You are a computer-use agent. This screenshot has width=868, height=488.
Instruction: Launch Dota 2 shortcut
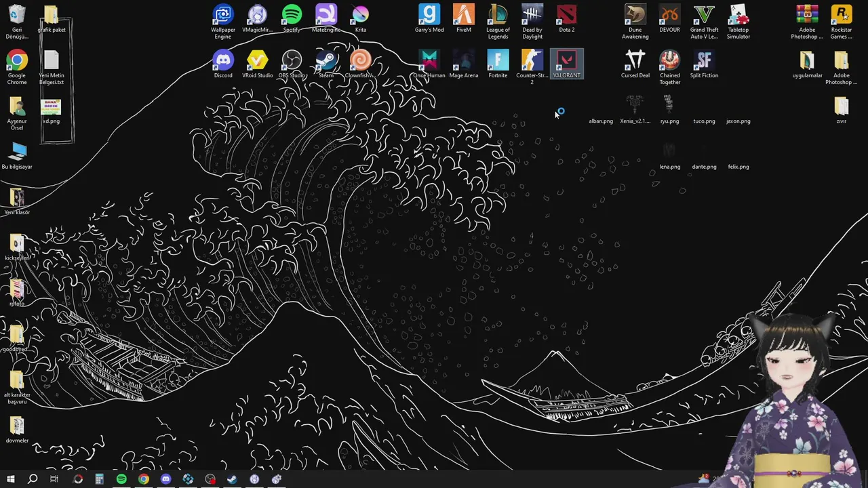pyautogui.click(x=567, y=18)
